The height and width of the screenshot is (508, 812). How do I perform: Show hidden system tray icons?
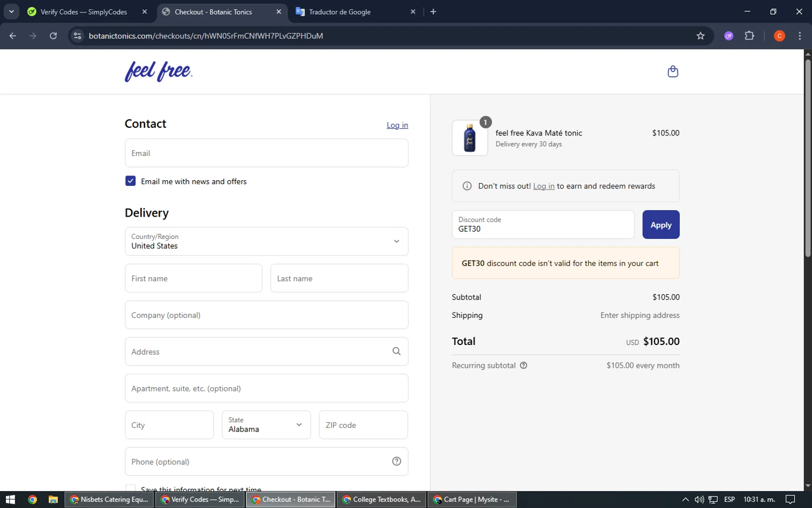click(685, 499)
